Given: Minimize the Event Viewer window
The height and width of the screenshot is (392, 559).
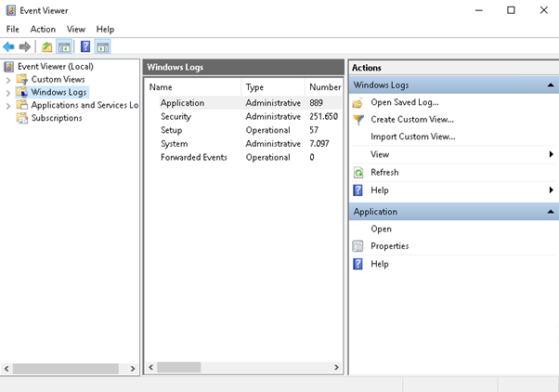Looking at the screenshot, I should coord(479,10).
